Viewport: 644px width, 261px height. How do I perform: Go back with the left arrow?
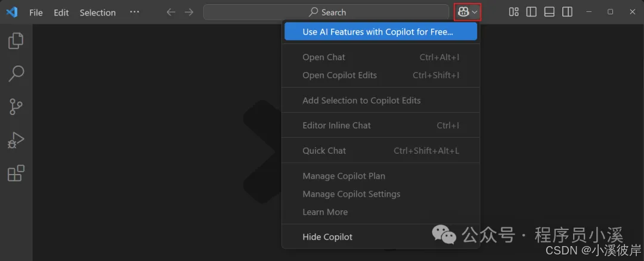(171, 13)
